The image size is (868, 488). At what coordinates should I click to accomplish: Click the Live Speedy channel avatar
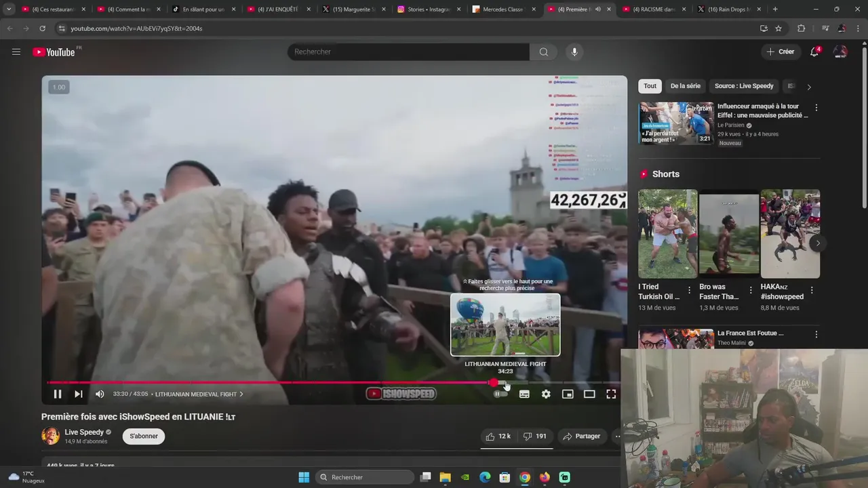tap(50, 436)
